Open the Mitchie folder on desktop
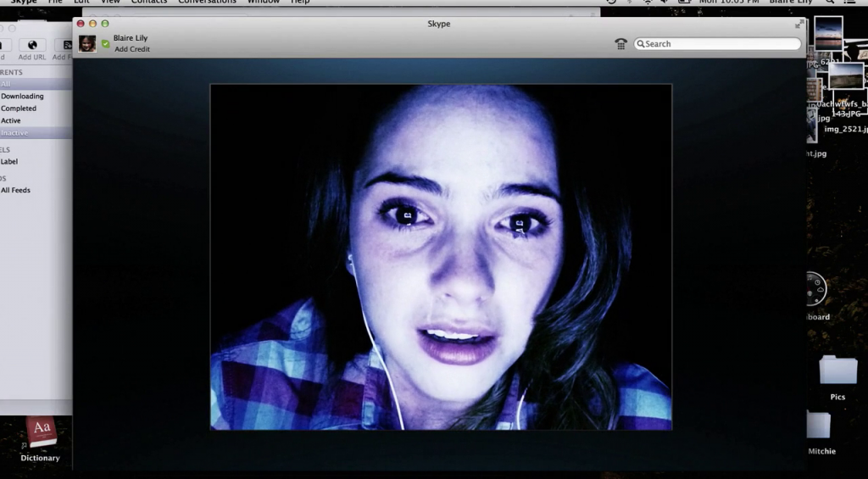The image size is (868, 479). click(x=818, y=426)
